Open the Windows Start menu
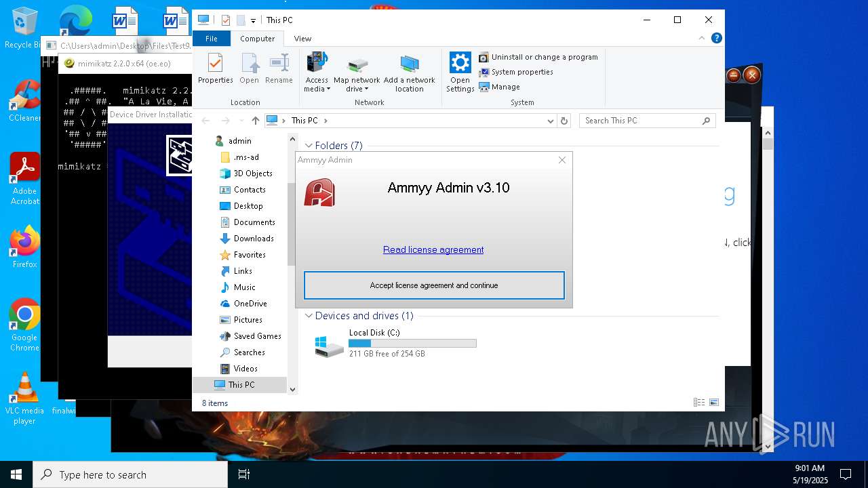This screenshot has width=868, height=488. (16, 474)
